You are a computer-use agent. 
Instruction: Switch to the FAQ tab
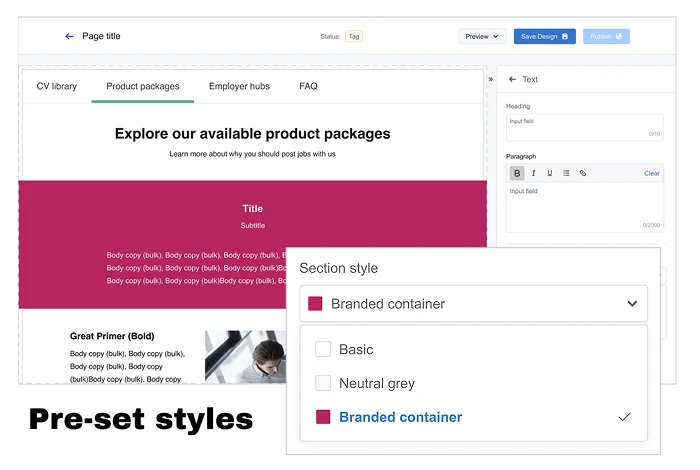pyautogui.click(x=308, y=86)
